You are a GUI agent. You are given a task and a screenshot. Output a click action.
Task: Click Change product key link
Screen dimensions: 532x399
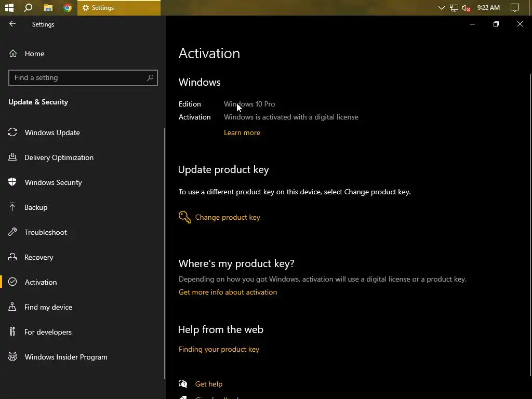point(228,217)
